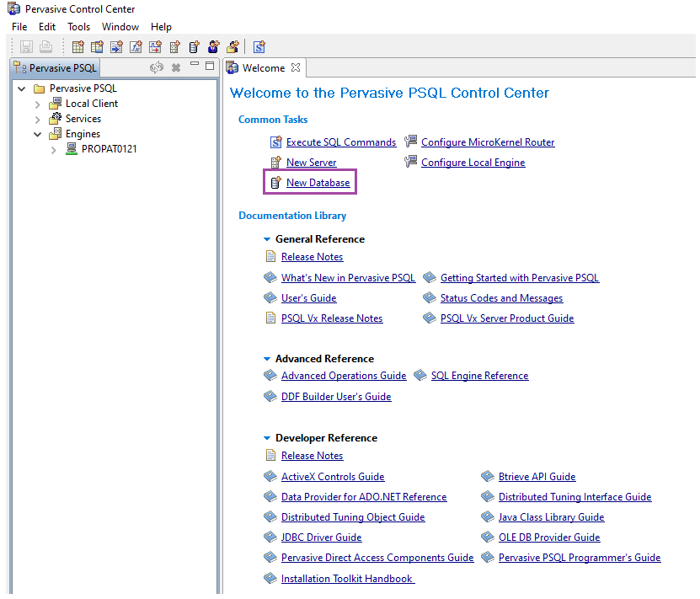Screen dimensions: 700x599
Task: Open the Tools menu
Action: click(78, 27)
